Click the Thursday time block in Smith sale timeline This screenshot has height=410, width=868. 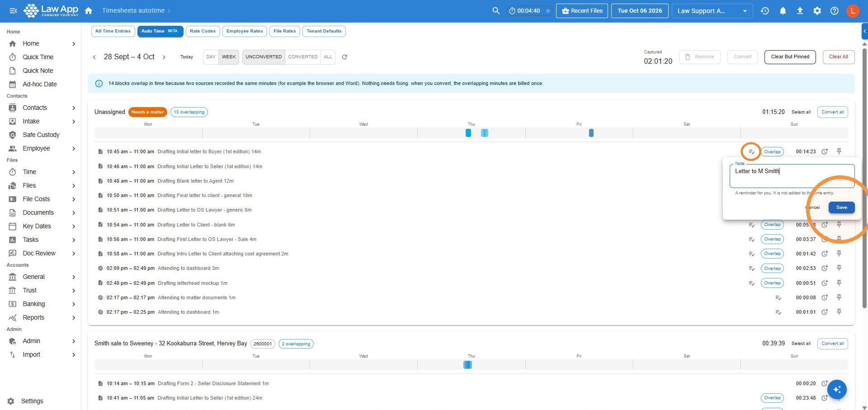(x=467, y=365)
